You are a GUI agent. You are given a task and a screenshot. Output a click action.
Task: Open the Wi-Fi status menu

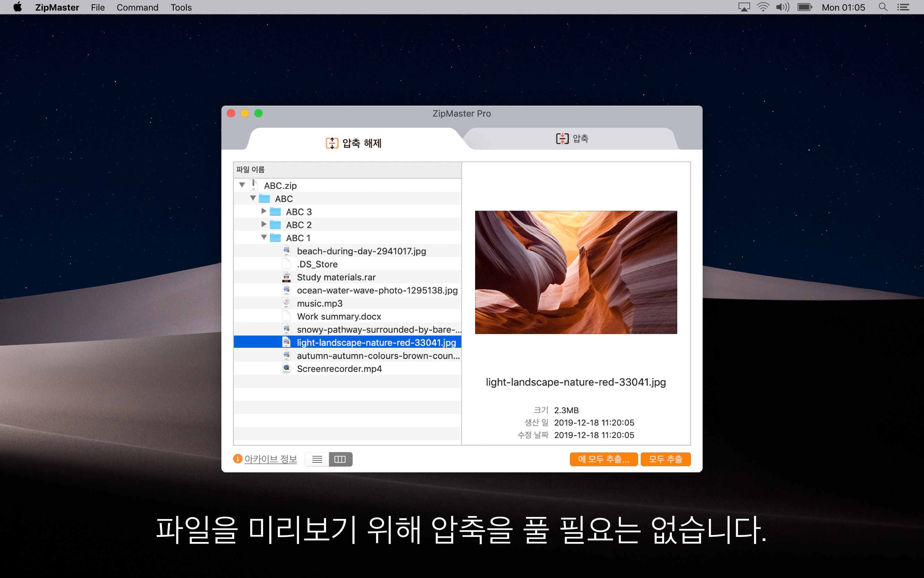pyautogui.click(x=763, y=7)
